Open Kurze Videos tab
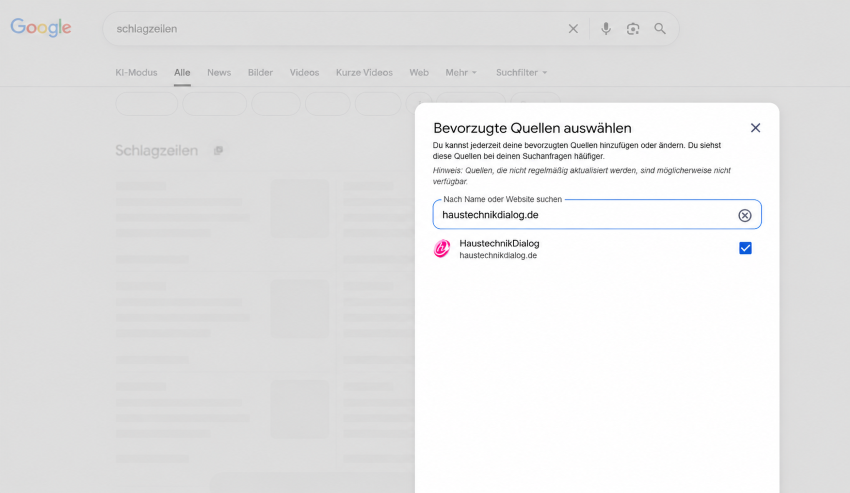Viewport: 850px width, 493px height. click(x=364, y=73)
